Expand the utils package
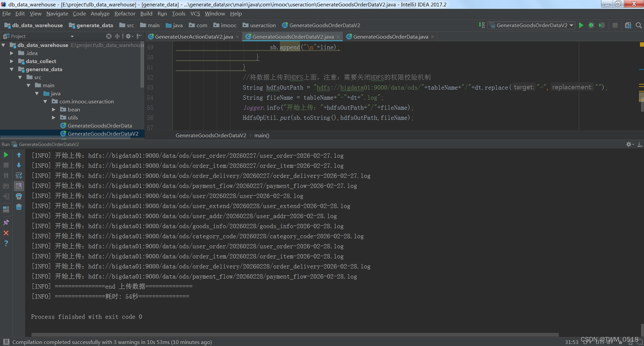The image size is (644, 346). [54, 117]
